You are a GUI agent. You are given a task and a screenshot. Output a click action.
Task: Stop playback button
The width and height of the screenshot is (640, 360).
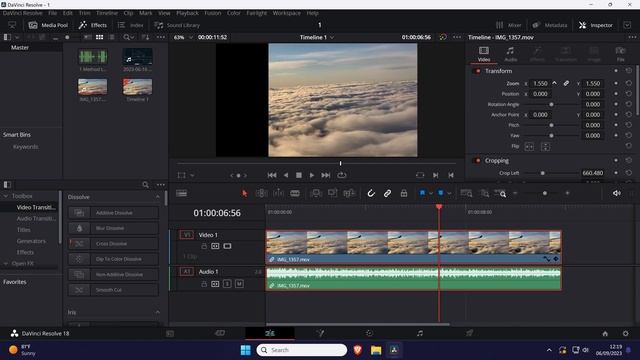(299, 175)
